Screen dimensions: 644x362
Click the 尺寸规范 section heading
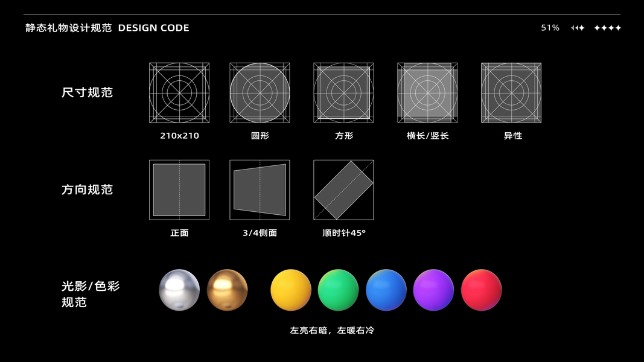pyautogui.click(x=87, y=92)
